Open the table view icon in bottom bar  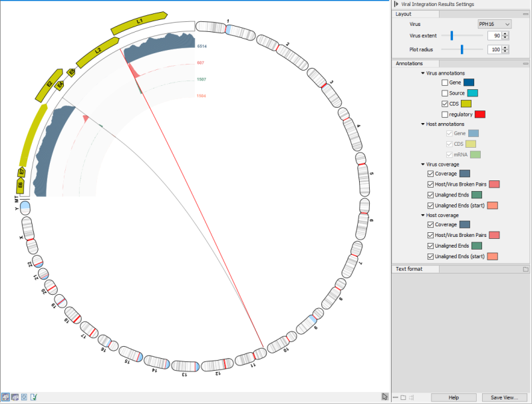pos(15,397)
